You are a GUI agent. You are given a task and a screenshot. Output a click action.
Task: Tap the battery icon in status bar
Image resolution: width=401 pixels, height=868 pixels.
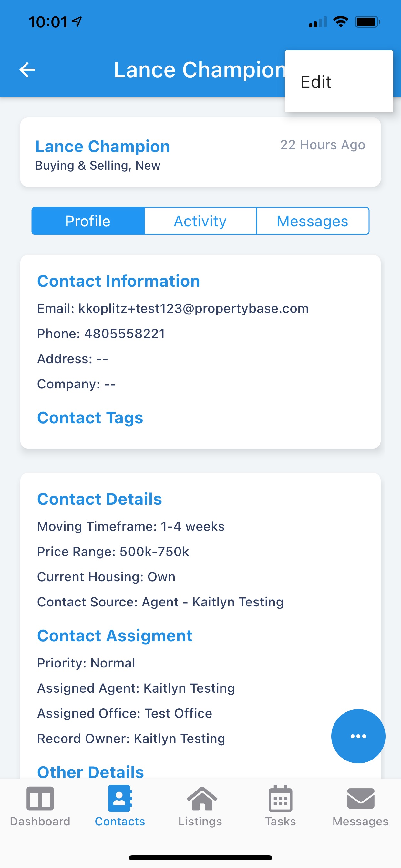coord(367,22)
